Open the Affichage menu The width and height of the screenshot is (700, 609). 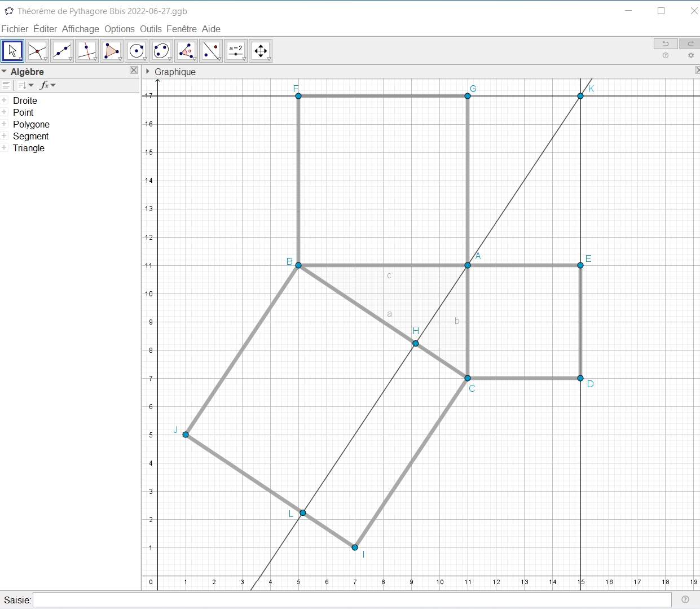(81, 29)
